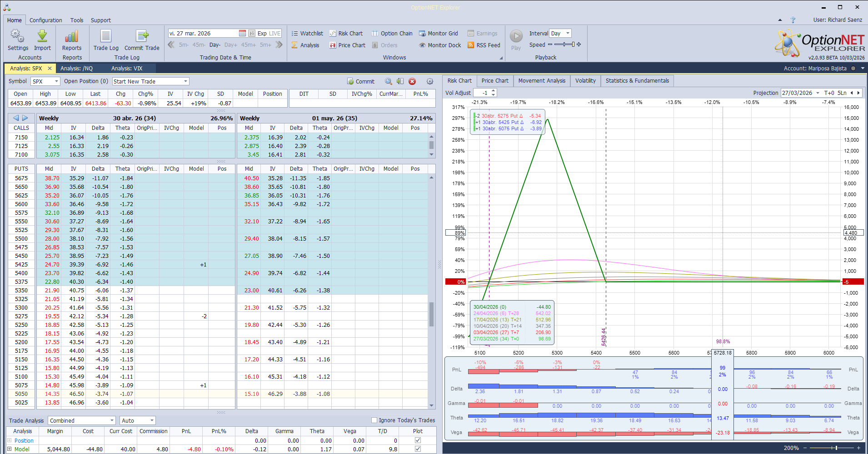868x454 pixels.
Task: Uncheck the Plot checkbox for Position row
Action: tap(417, 440)
